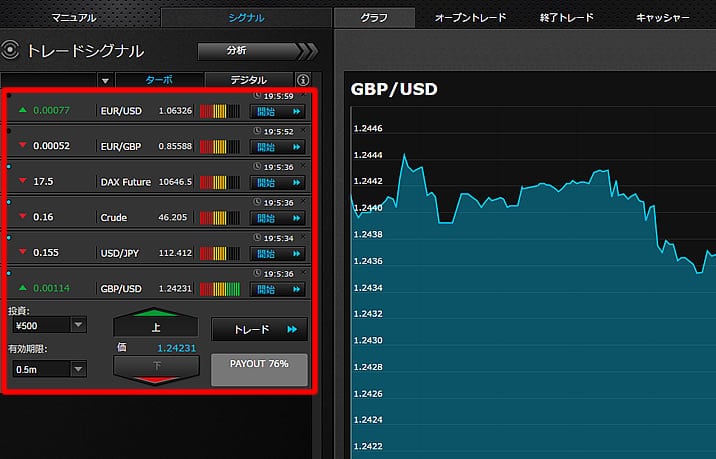Image resolution: width=716 pixels, height=459 pixels.
Task: Click the 1.24231 price value
Action: (x=177, y=348)
